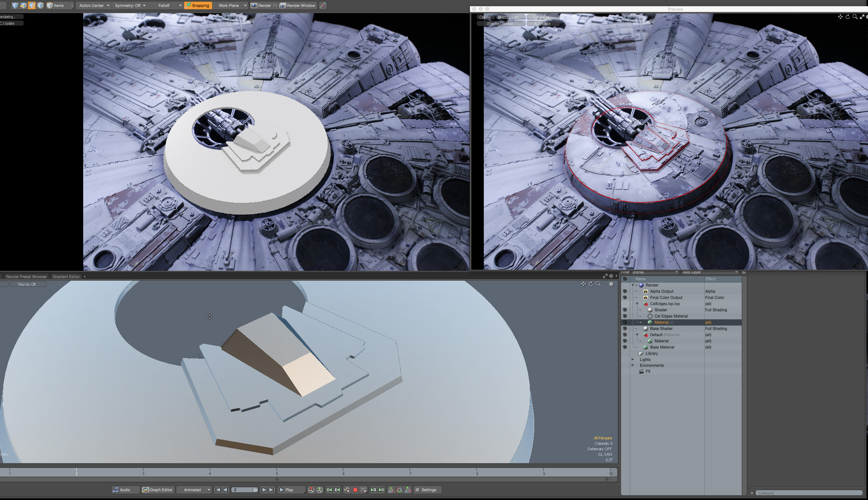Click the ruler measure icon in top toolbar
Image resolution: width=868 pixels, height=500 pixels.
coord(323,5)
